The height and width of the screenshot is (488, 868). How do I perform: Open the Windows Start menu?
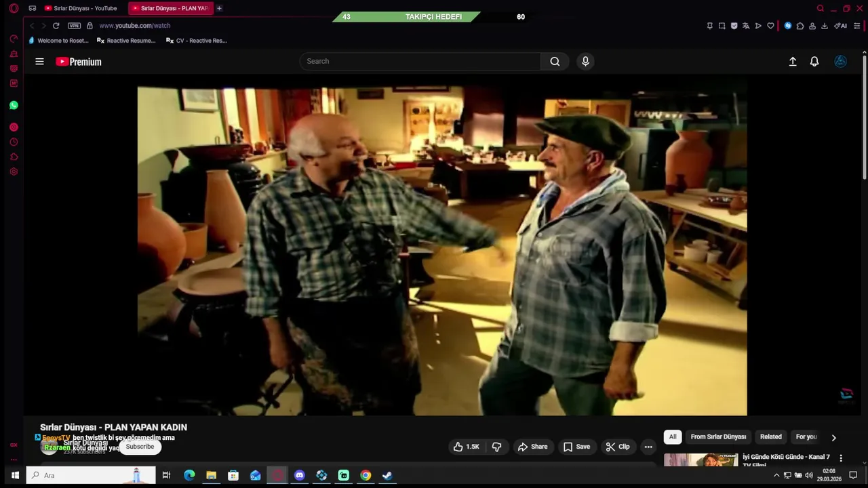click(x=14, y=475)
